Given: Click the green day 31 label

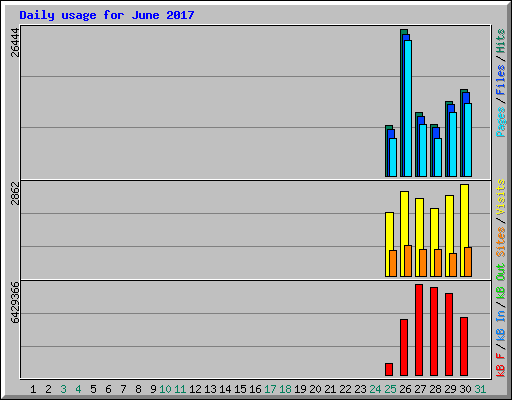Looking at the screenshot, I should coord(480,389).
